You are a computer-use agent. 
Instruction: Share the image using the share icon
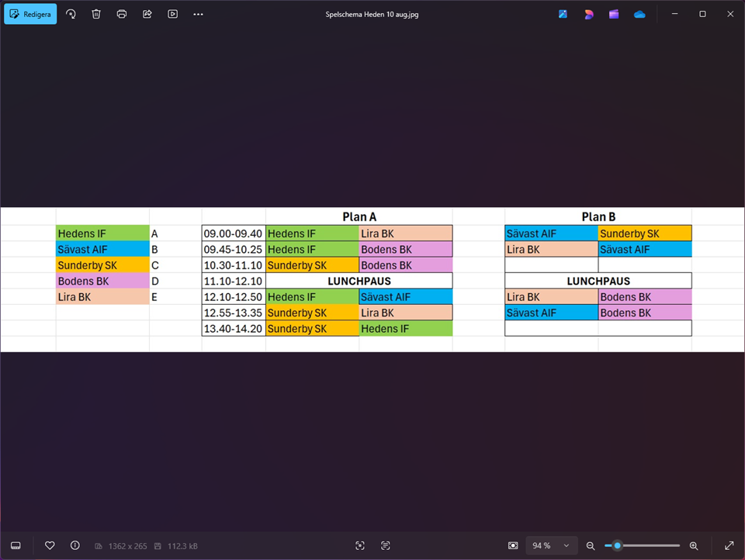click(147, 14)
